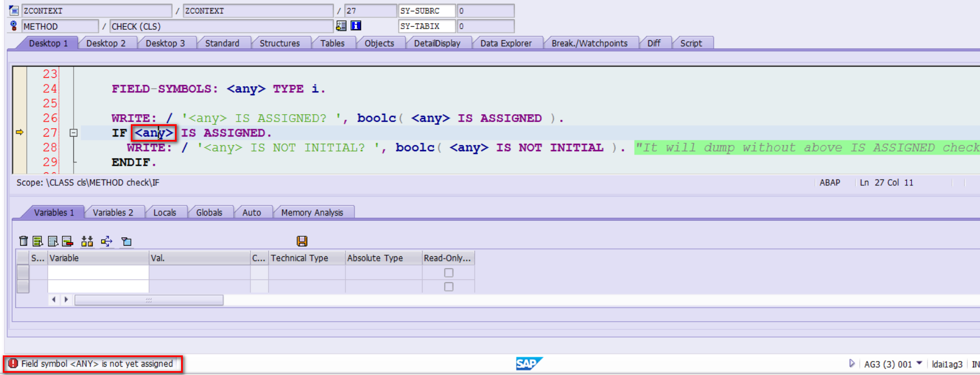Image resolution: width=980 pixels, height=375 pixels.
Task: Switch to the Desktop 1 tab
Action: (48, 43)
